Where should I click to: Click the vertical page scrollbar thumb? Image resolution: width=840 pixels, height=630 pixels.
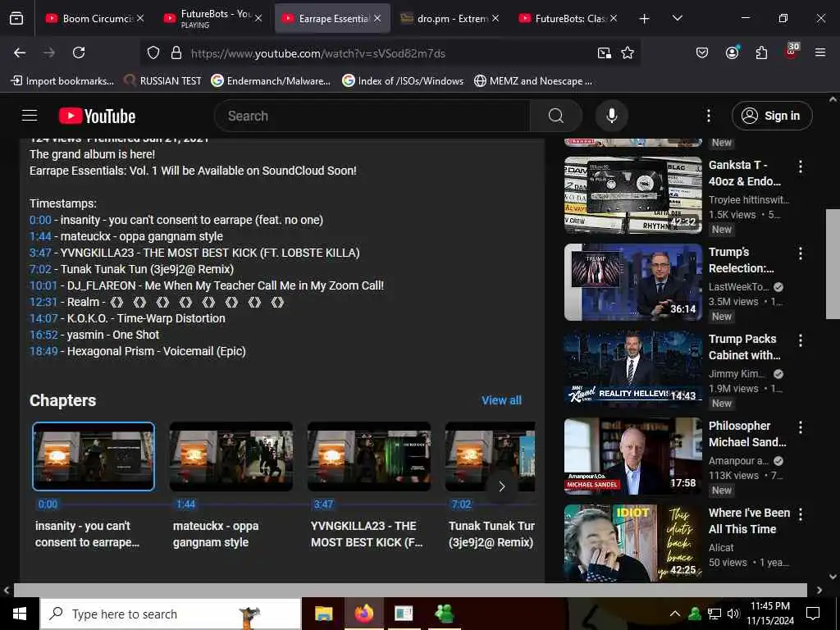coord(833,264)
